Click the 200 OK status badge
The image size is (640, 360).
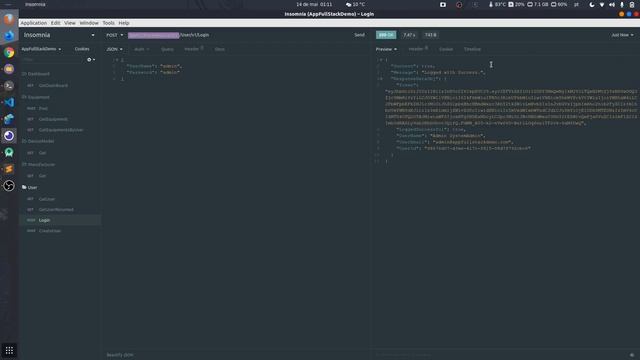click(386, 35)
